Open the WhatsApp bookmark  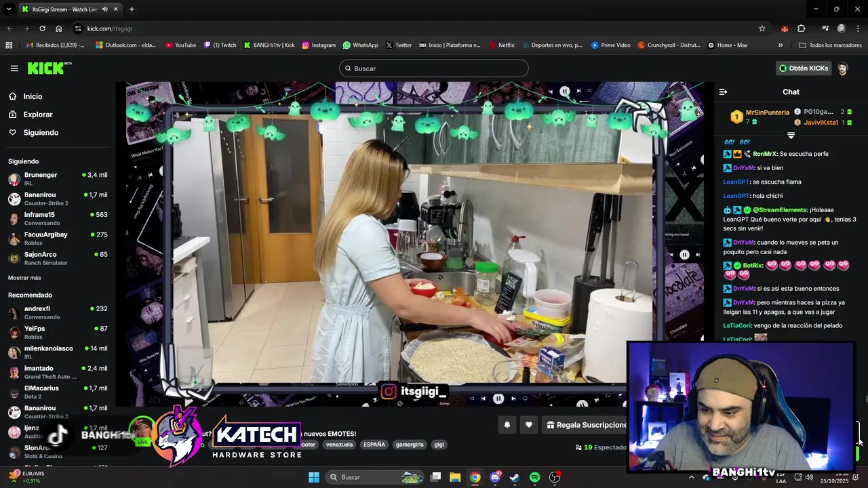click(360, 45)
